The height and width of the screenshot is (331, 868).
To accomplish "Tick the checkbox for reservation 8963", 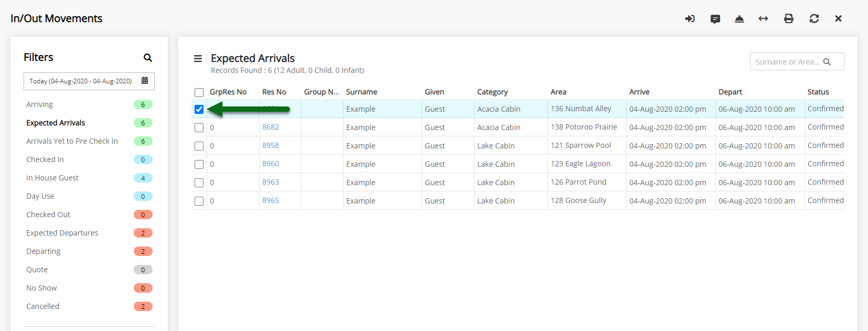I will pos(199,183).
